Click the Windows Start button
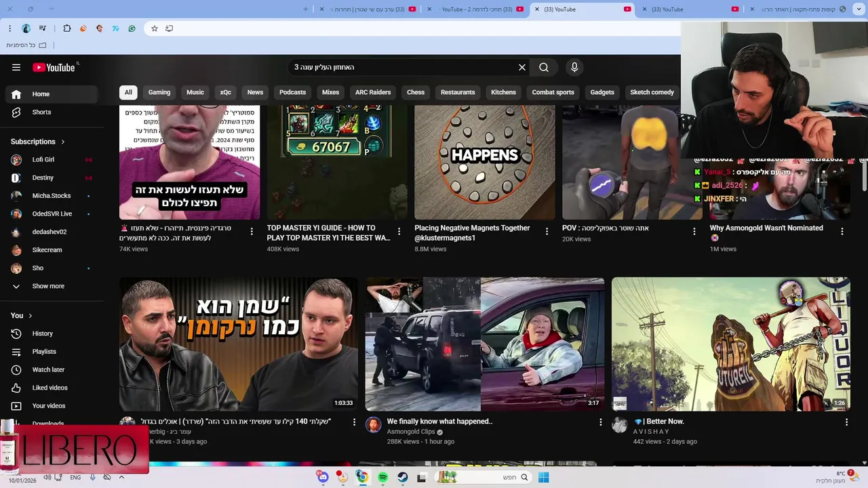This screenshot has width=868, height=488. 543,477
